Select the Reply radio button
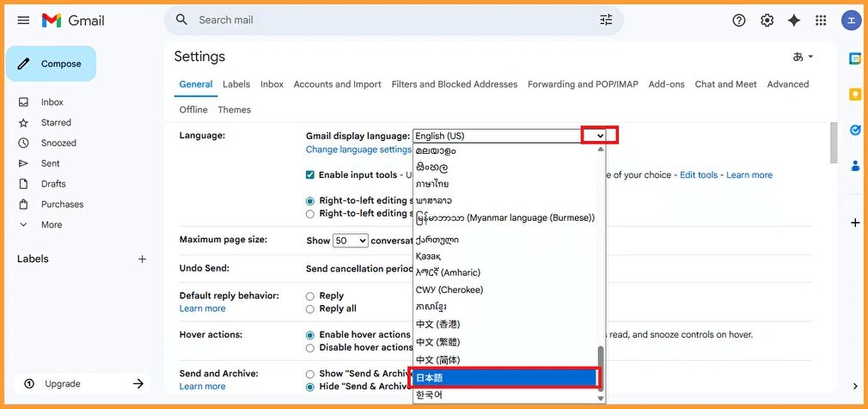This screenshot has height=409, width=868. click(310, 296)
